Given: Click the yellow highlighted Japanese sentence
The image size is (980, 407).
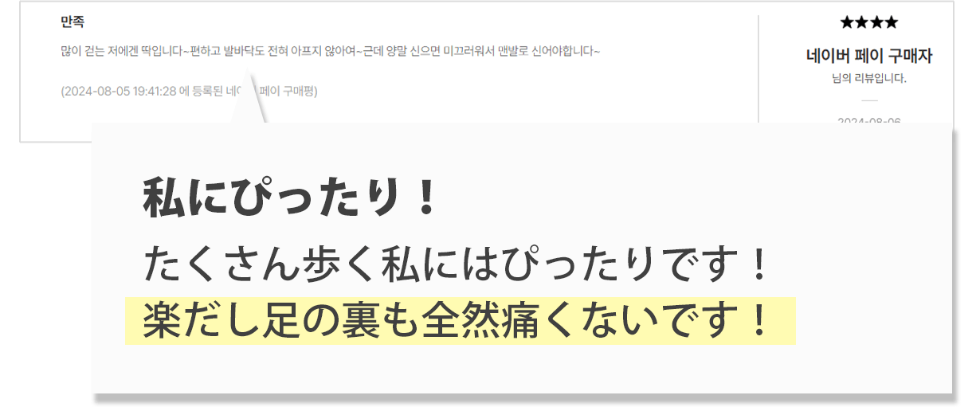Looking at the screenshot, I should tap(461, 321).
